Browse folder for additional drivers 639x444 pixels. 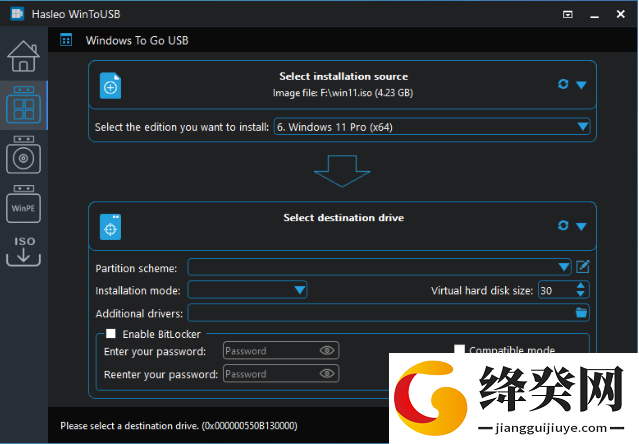pos(581,312)
